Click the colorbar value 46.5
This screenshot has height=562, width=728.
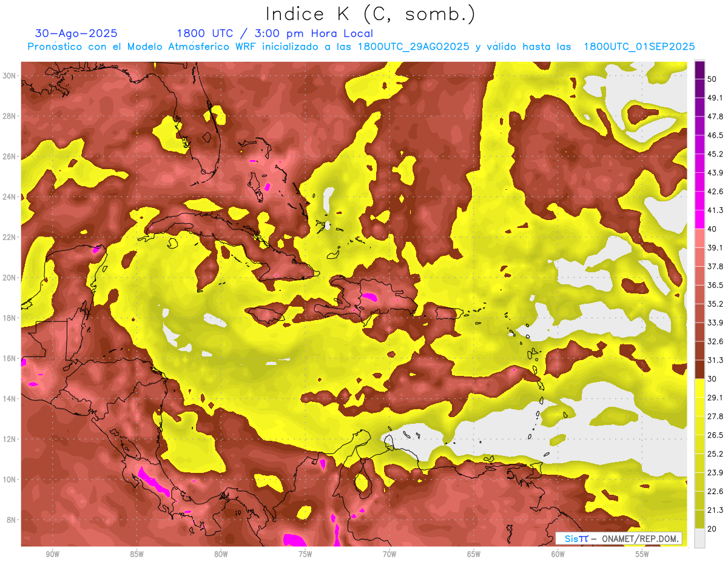pyautogui.click(x=715, y=135)
